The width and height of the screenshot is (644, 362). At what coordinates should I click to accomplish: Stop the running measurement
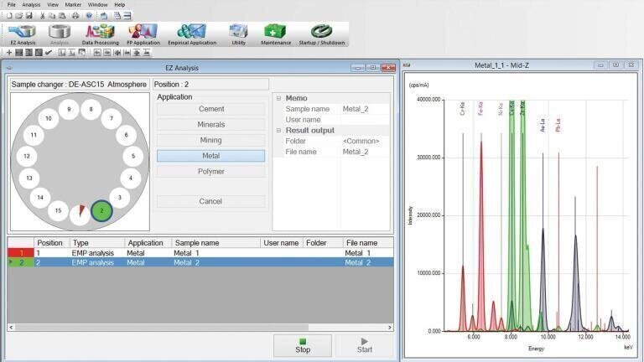pos(303,345)
